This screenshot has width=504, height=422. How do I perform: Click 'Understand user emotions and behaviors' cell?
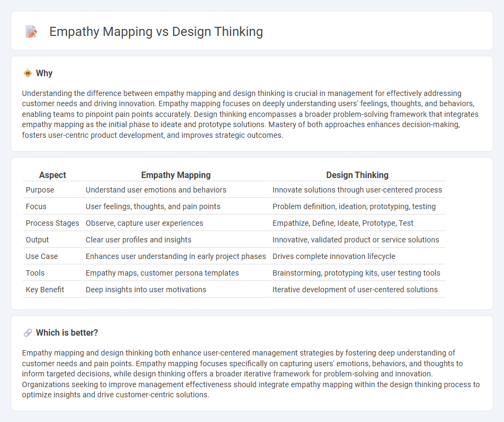click(x=156, y=190)
